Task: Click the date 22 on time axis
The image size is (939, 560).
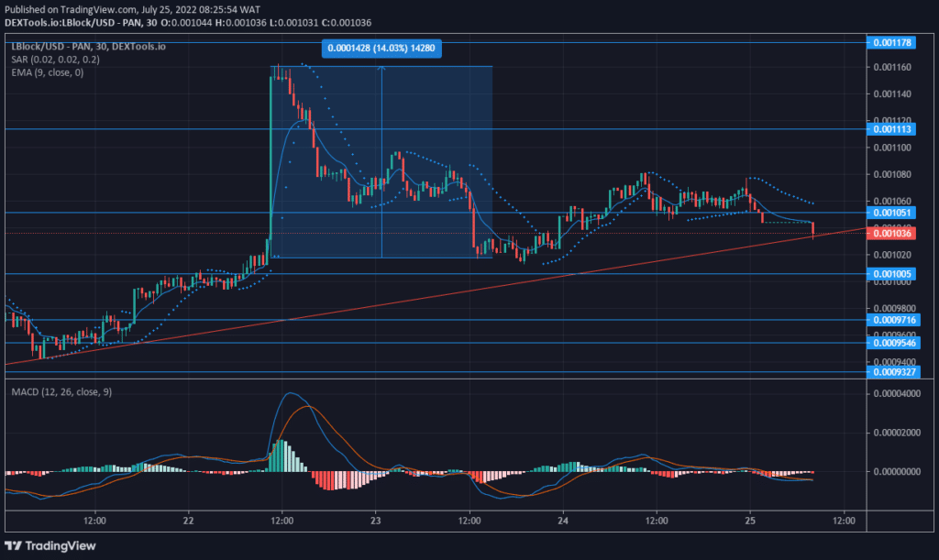Action: (x=188, y=521)
